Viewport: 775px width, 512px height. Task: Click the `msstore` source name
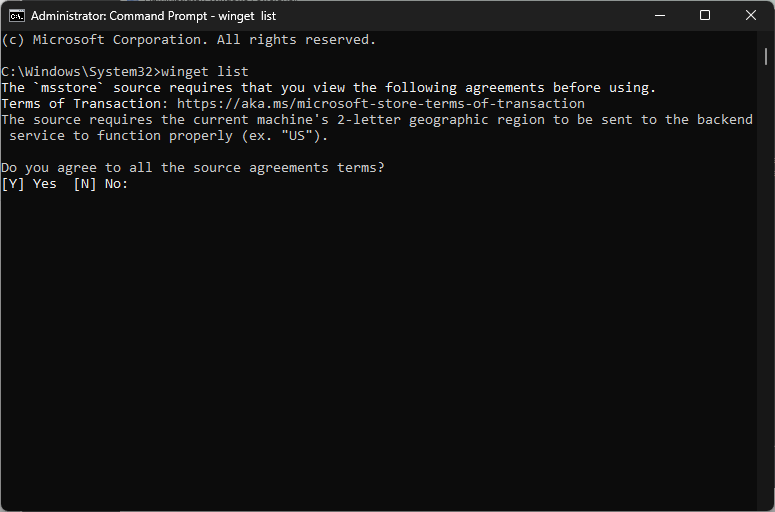point(69,87)
